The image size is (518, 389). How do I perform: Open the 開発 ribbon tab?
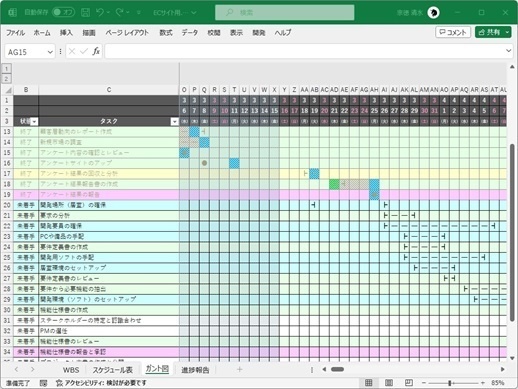(x=259, y=33)
